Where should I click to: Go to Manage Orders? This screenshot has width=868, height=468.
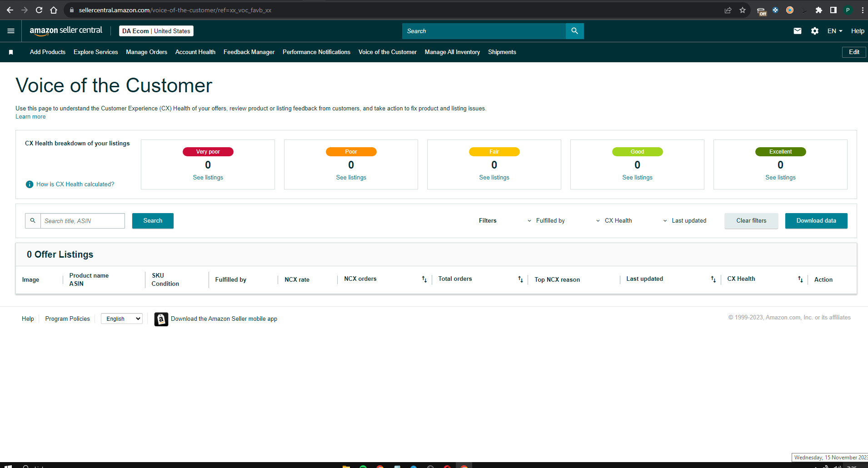(146, 52)
